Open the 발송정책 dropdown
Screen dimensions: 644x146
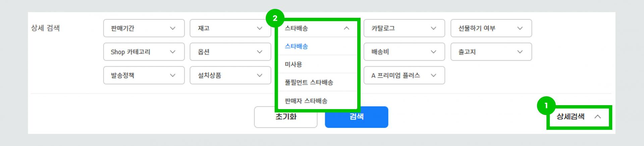coord(144,75)
